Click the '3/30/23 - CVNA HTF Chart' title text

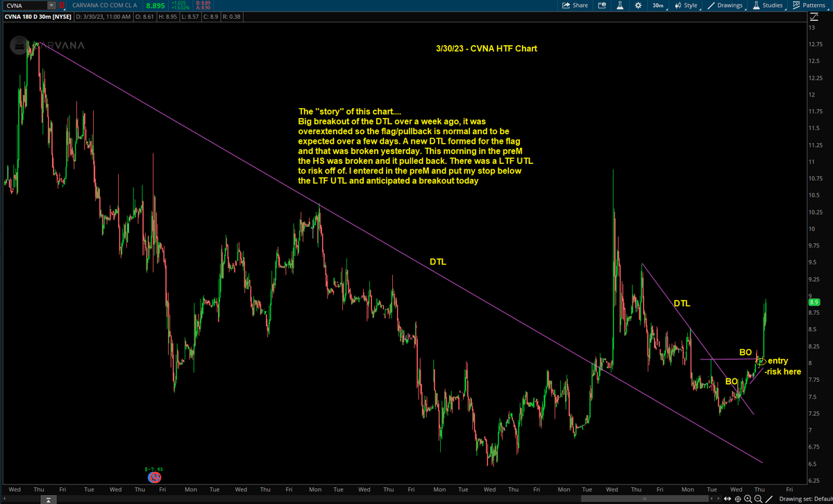(486, 49)
